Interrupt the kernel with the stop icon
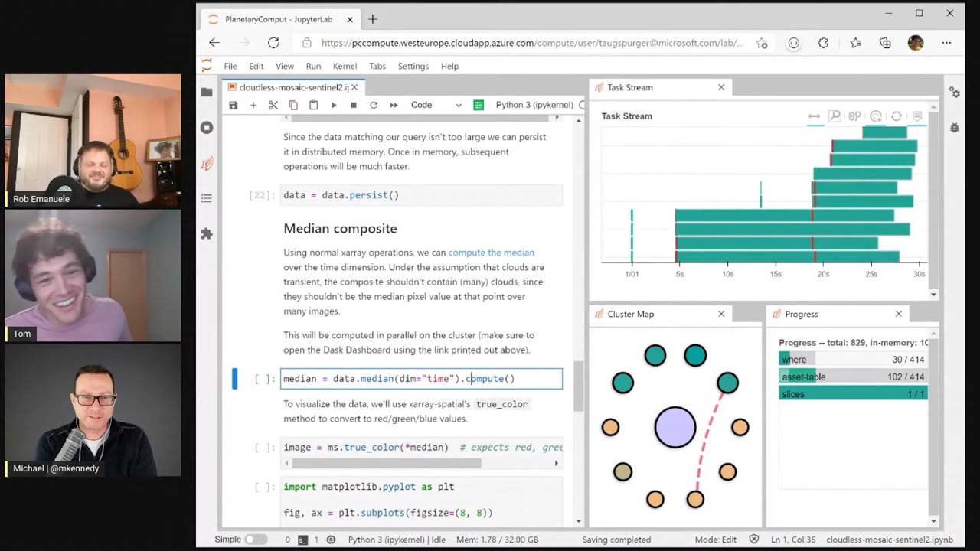 (354, 106)
